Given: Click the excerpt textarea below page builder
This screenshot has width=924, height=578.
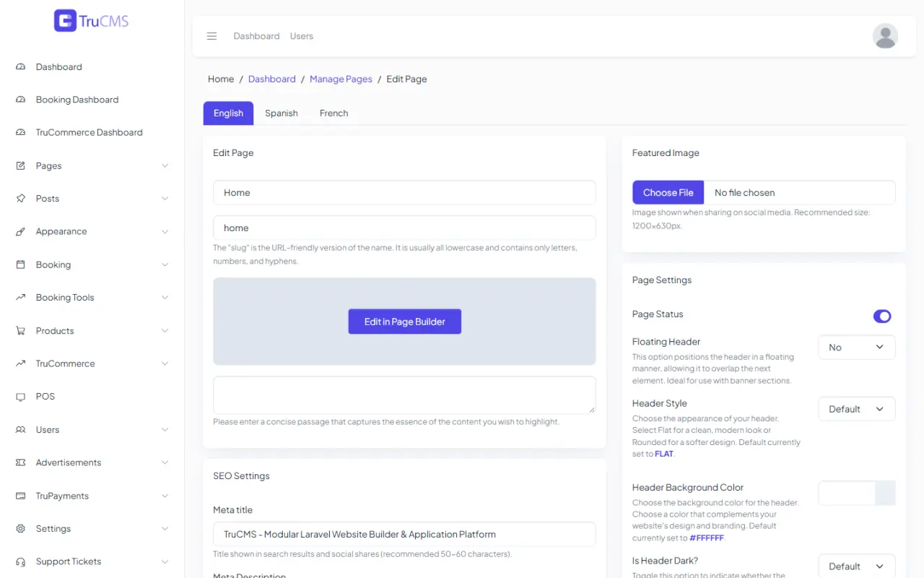Looking at the screenshot, I should [x=404, y=394].
